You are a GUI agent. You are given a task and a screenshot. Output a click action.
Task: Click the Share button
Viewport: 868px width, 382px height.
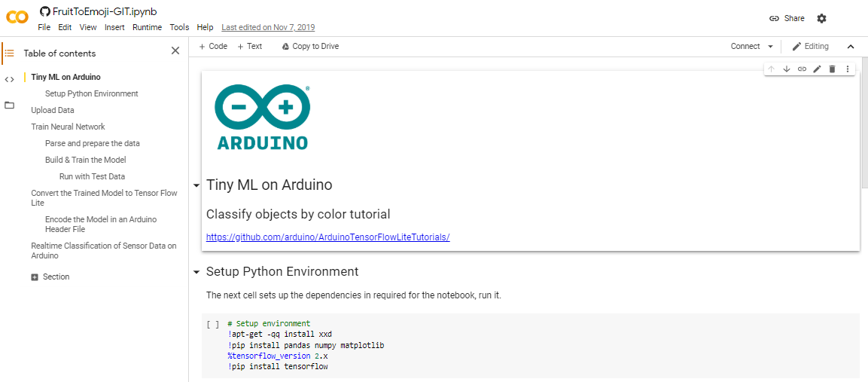click(x=787, y=18)
